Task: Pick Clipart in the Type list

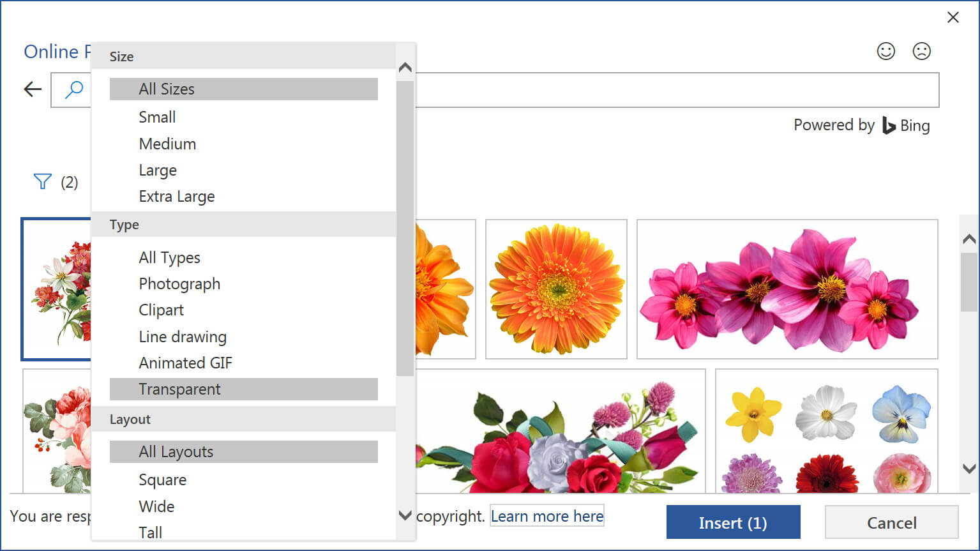Action: click(161, 310)
